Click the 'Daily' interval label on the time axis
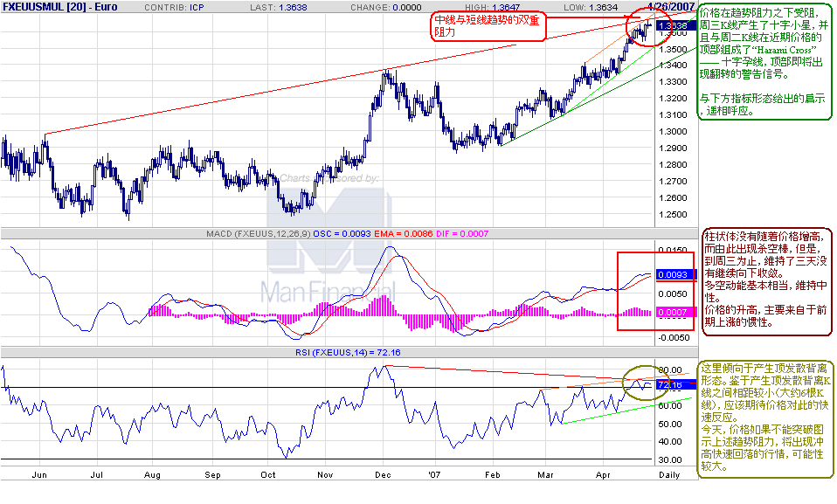This screenshot has width=837, height=504. [x=669, y=474]
